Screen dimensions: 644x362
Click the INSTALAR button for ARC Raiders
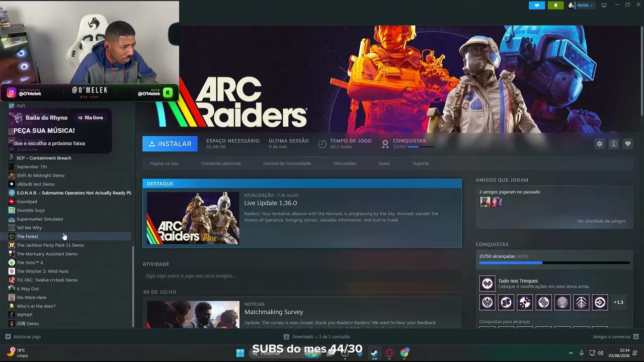[170, 144]
